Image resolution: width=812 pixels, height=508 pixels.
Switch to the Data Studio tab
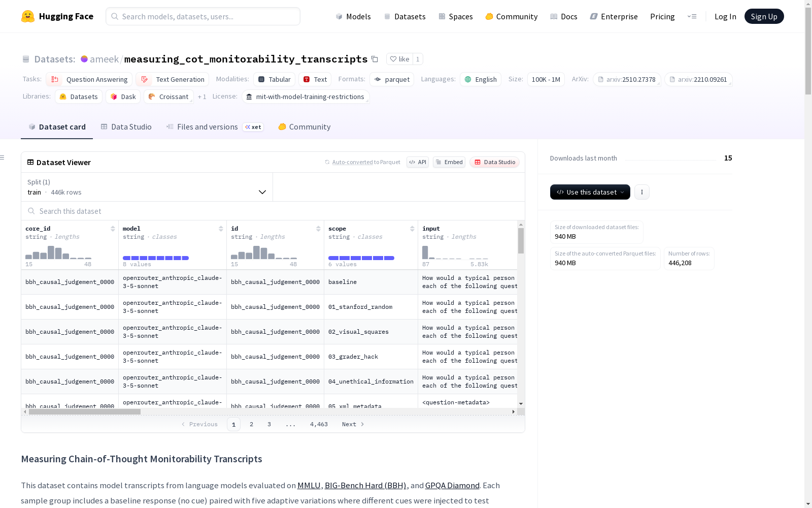click(x=126, y=127)
